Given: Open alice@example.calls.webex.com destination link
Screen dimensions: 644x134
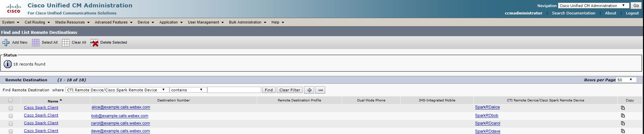Looking at the screenshot, I should click(x=121, y=107).
